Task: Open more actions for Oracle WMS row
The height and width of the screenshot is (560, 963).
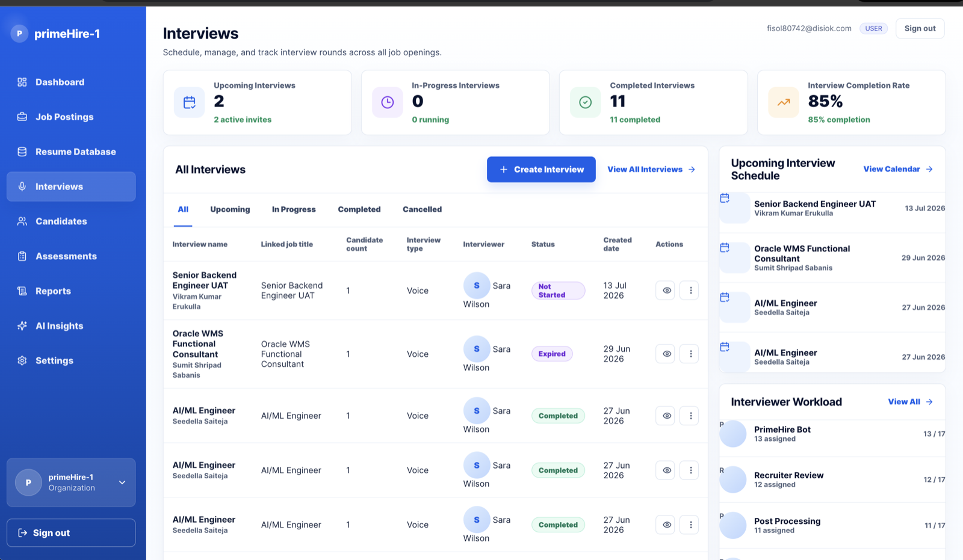Action: [x=690, y=354]
